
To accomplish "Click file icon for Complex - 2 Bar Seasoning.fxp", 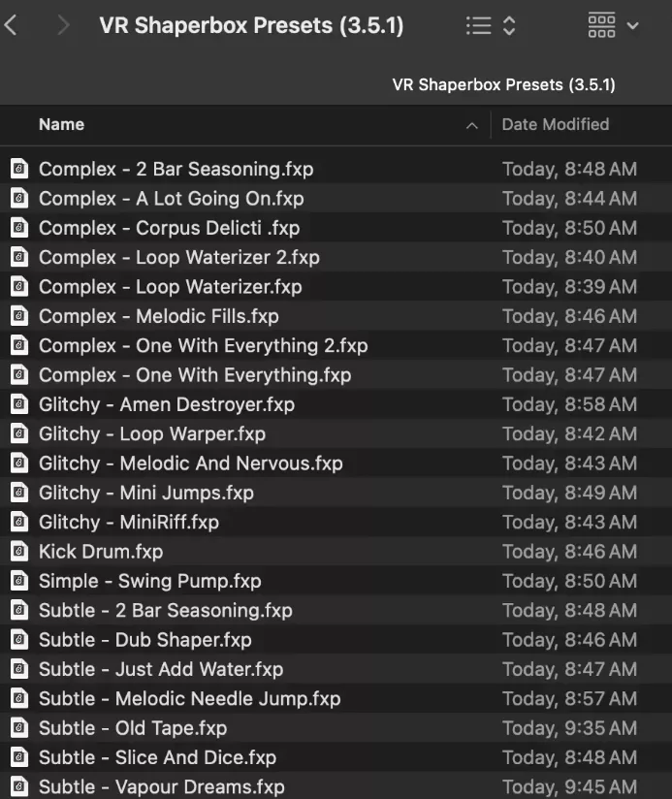I will click(19, 169).
